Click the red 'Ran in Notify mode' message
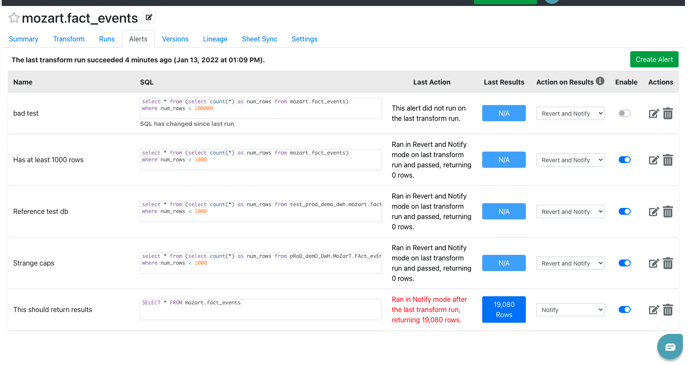The image size is (688, 365). click(429, 310)
